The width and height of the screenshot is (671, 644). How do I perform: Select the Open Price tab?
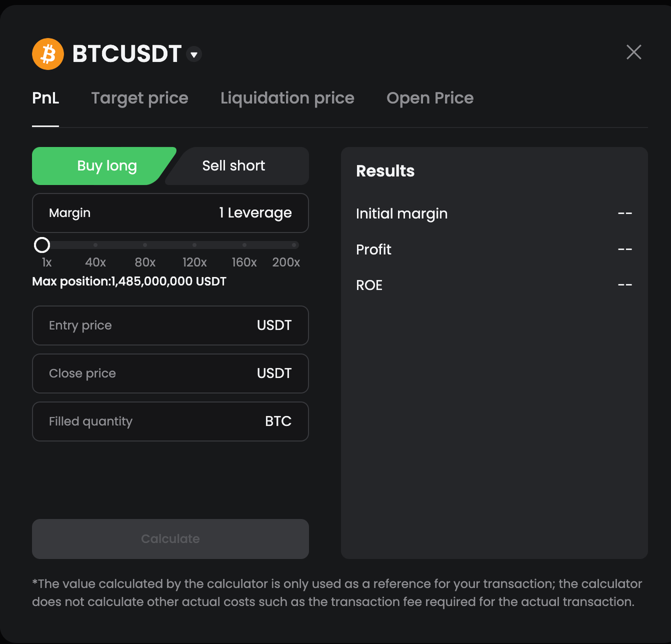tap(430, 98)
